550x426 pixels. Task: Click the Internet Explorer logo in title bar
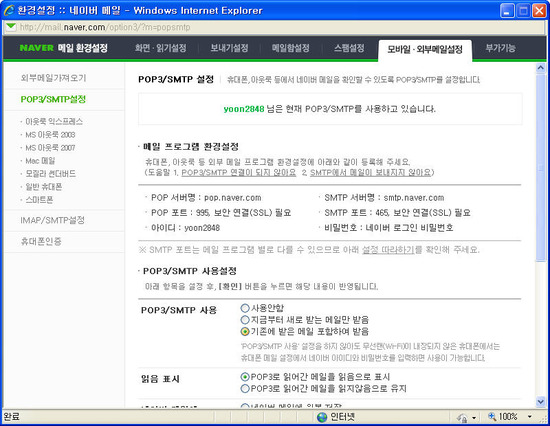point(8,11)
